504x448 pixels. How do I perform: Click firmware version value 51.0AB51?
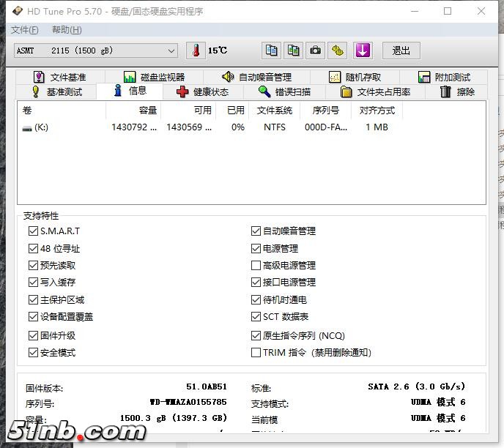[207, 387]
